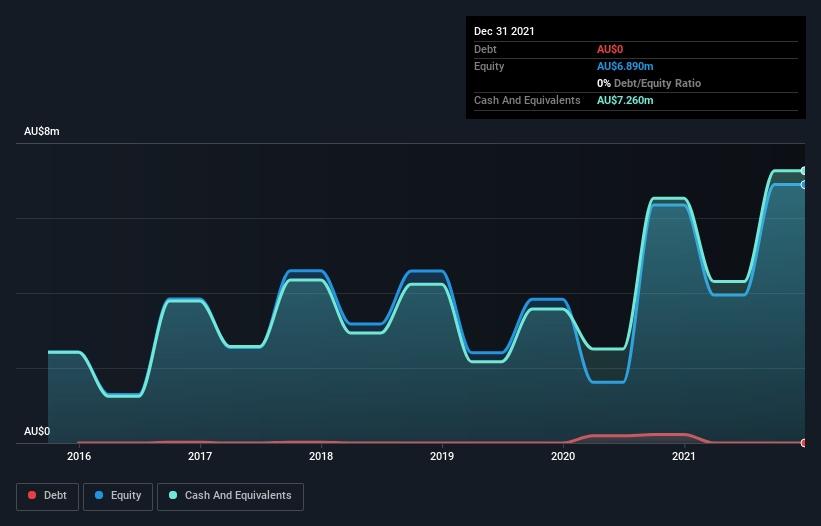The image size is (821, 526).
Task: Click the 2020 axis label
Action: click(563, 456)
